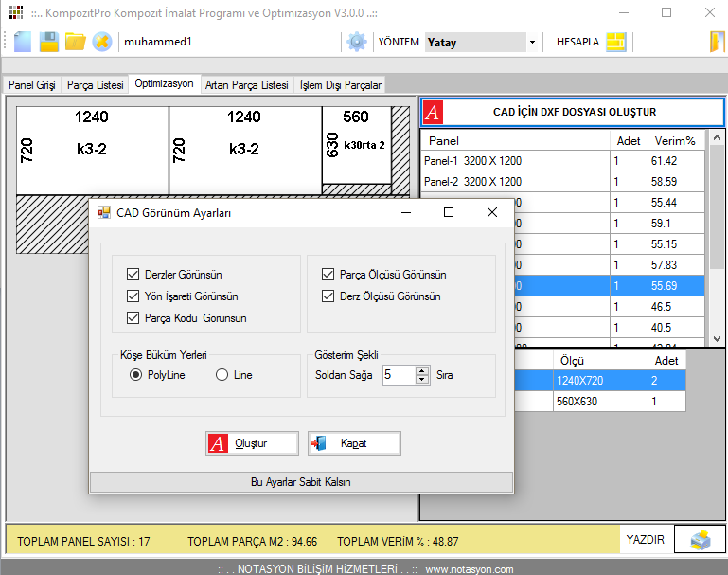The image size is (728, 575).
Task: Click Bu Ayarlar Sabit Kalsın button
Action: [x=301, y=482]
